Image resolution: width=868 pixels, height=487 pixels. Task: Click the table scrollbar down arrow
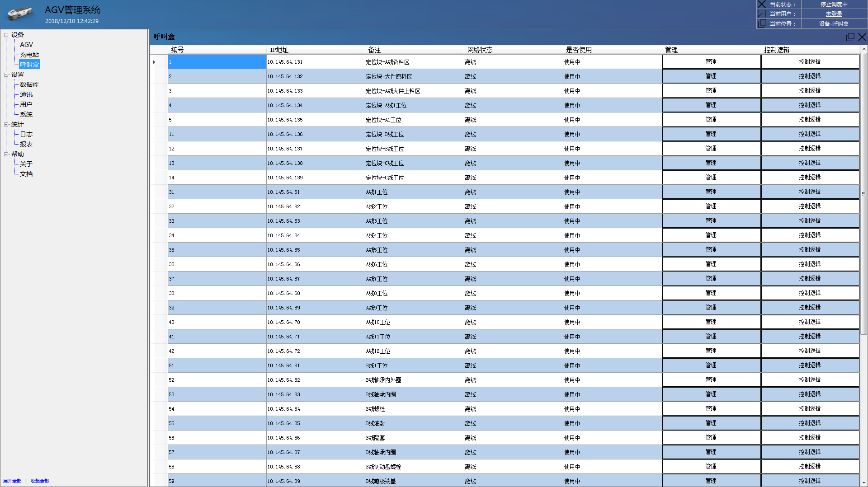(863, 483)
